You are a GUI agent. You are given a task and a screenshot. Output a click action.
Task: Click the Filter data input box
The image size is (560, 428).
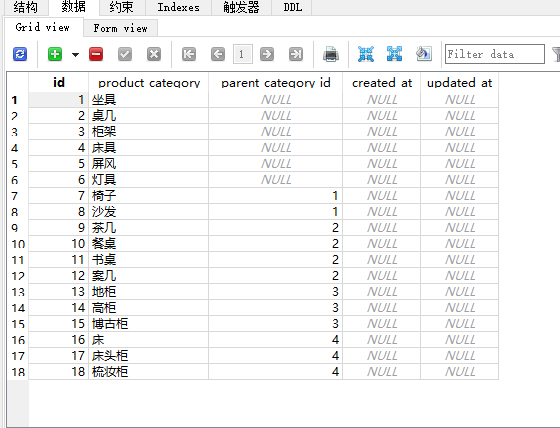point(495,54)
